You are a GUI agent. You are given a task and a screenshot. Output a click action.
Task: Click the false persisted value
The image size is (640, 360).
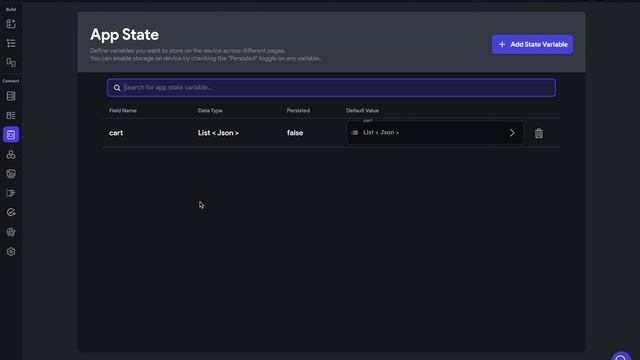click(295, 133)
